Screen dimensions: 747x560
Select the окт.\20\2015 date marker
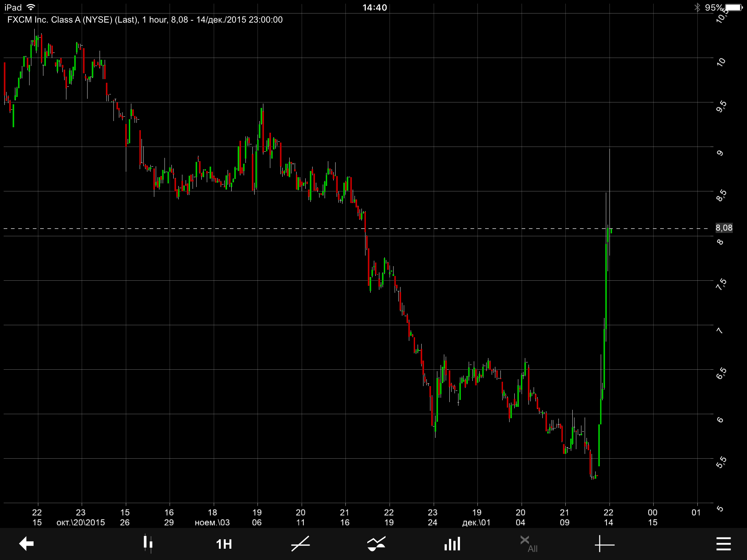(x=81, y=522)
